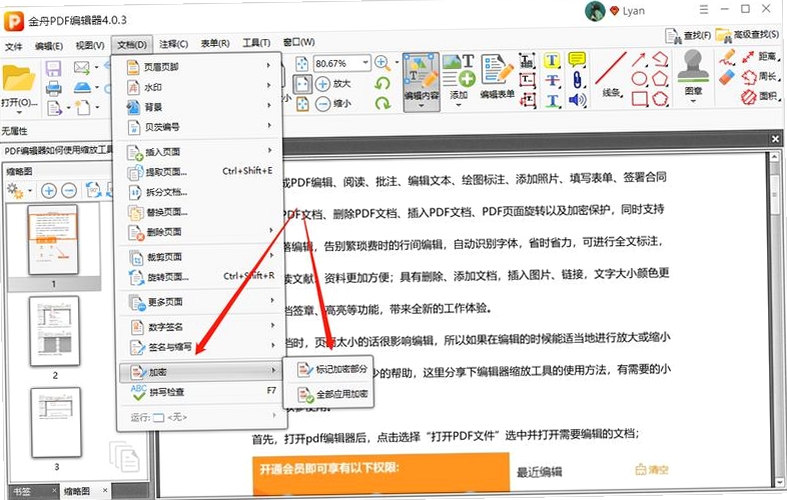The image size is (787, 500).
Task: Open the zoom percentage 80.67% dropdown
Action: pos(366,63)
